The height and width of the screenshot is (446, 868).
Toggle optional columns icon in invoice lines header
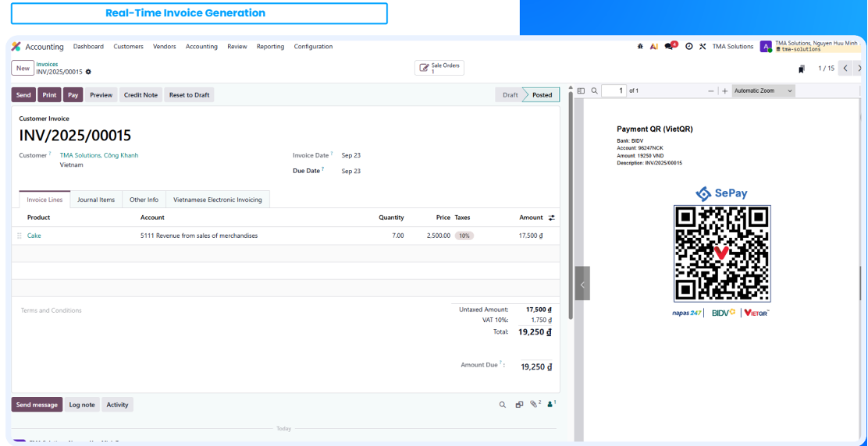pos(552,218)
